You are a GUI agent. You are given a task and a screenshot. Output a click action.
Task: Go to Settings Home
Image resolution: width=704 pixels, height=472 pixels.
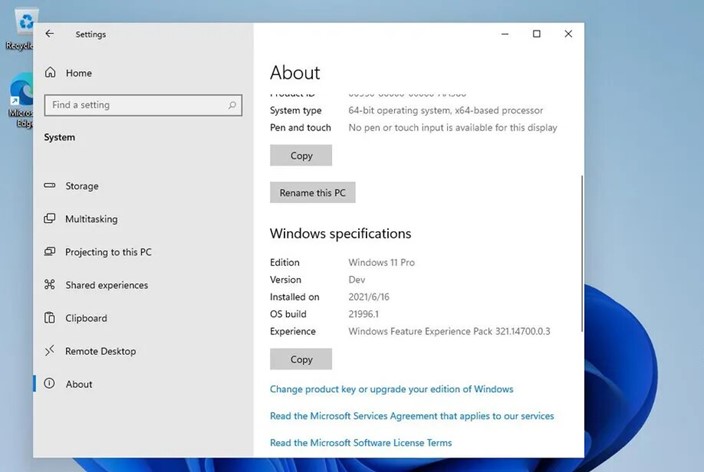79,73
